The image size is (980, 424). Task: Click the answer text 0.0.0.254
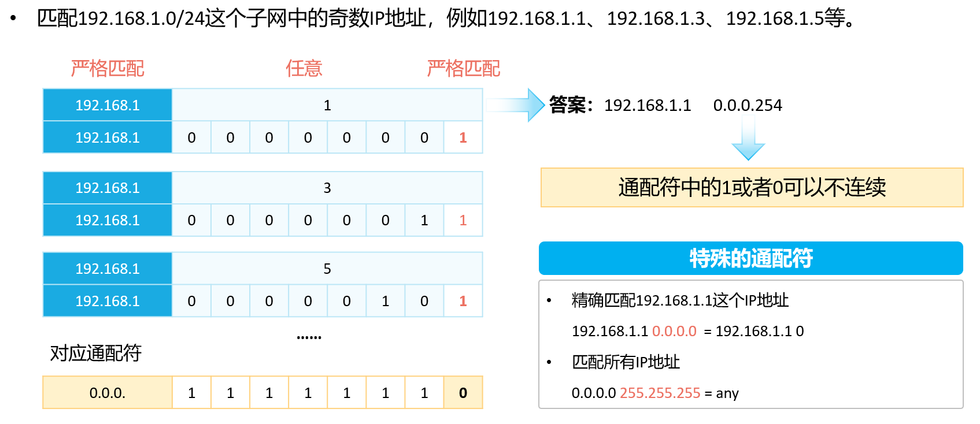coord(748,105)
